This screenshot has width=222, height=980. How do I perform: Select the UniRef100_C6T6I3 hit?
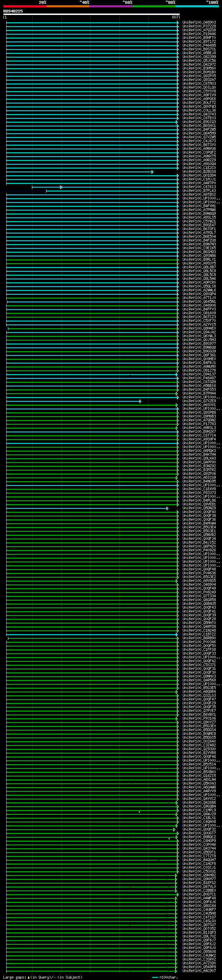199,187
